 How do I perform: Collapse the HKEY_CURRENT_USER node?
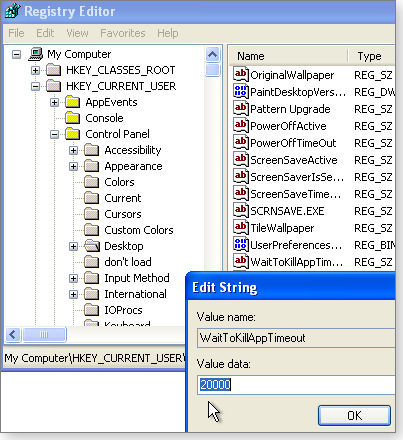coord(35,86)
